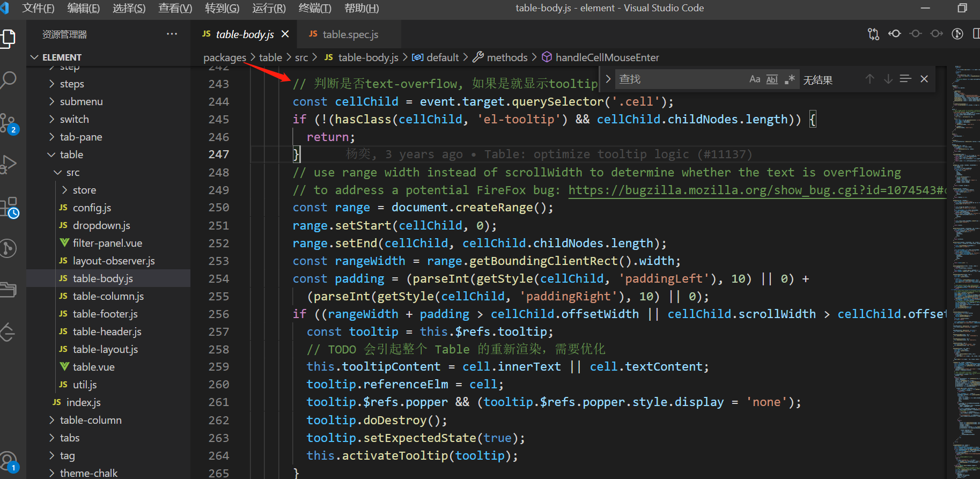Expand the tab-pane folder
Screen dimensions: 980x479
pos(108,137)
